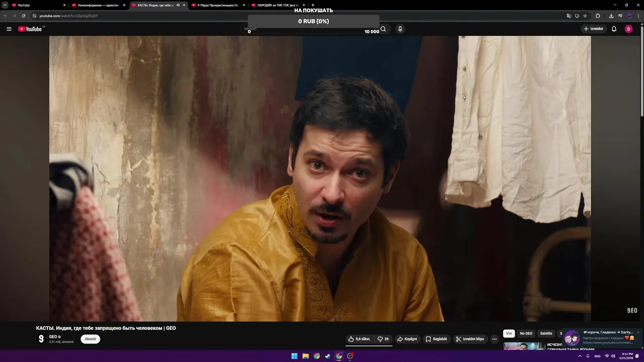Click the video title КАСТЫ. Индия
This screenshot has width=644, height=362.
click(x=106, y=328)
